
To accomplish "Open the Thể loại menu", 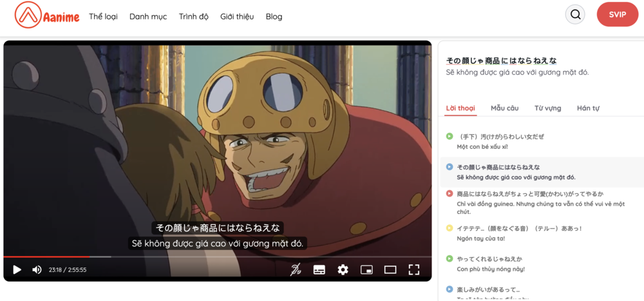I will point(103,16).
